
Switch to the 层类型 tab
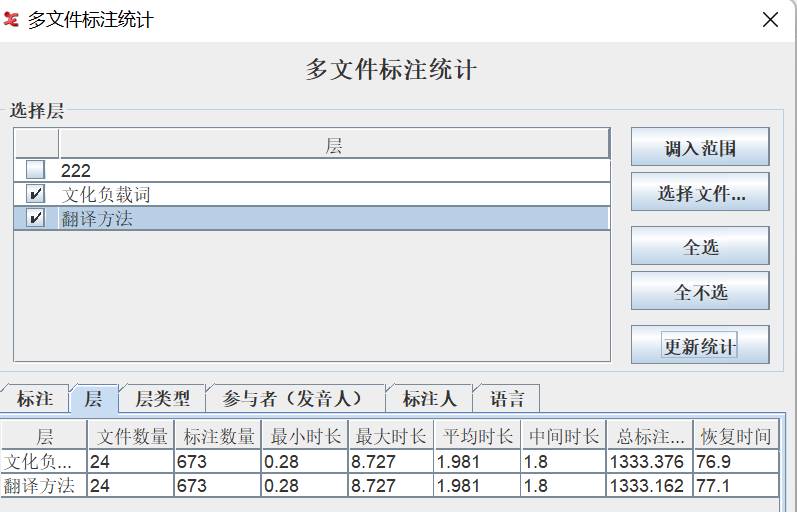click(x=162, y=399)
